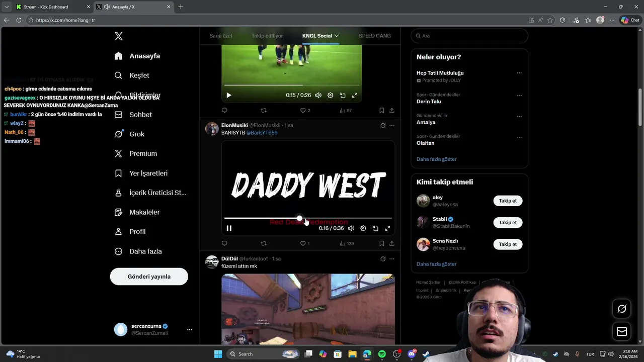Screen dimensions: 644x362
Task: Switch to Sana özel tab
Action: click(221, 36)
